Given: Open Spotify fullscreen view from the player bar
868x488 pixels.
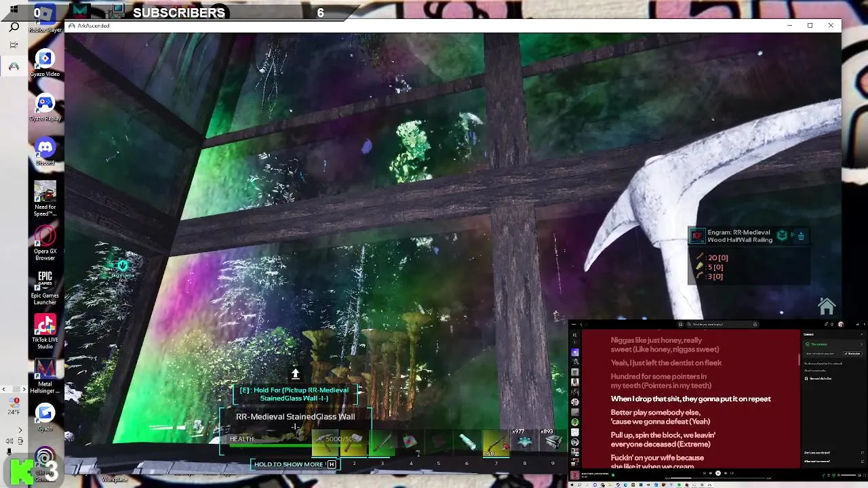Looking at the screenshot, I should tap(865, 475).
